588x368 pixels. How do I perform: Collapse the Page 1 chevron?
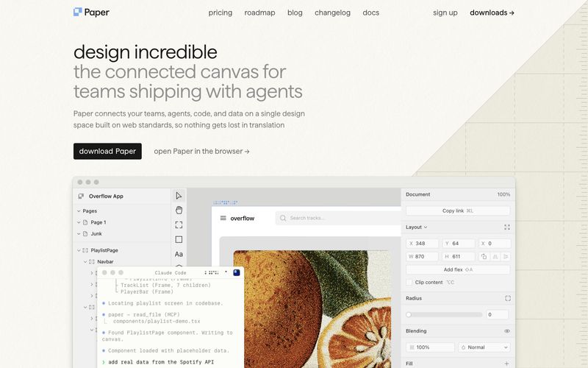79,222
